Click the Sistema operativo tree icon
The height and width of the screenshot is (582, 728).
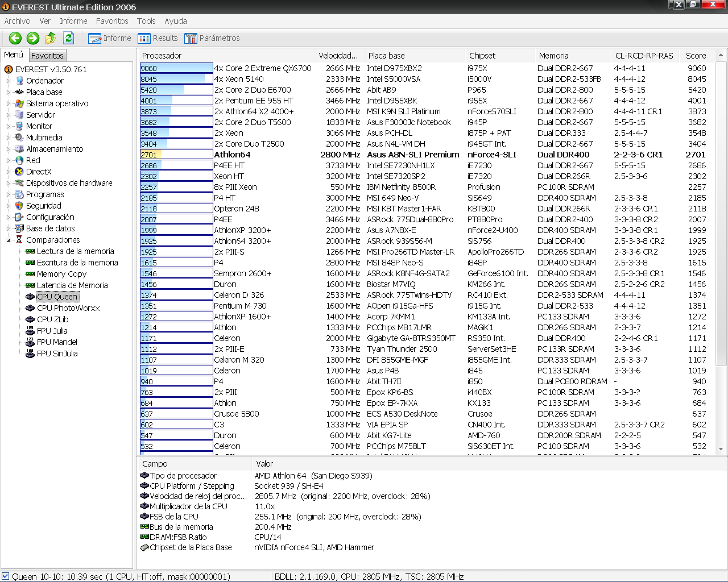click(19, 103)
